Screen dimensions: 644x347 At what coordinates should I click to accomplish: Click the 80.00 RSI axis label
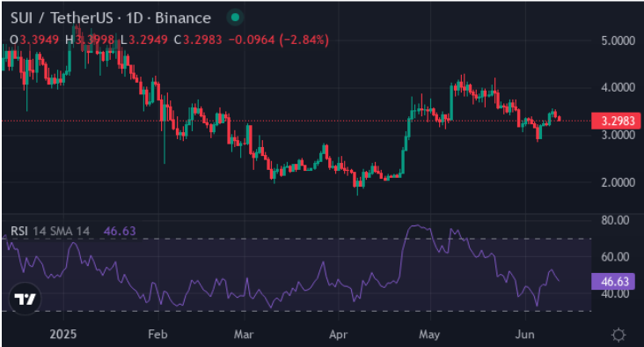point(615,220)
